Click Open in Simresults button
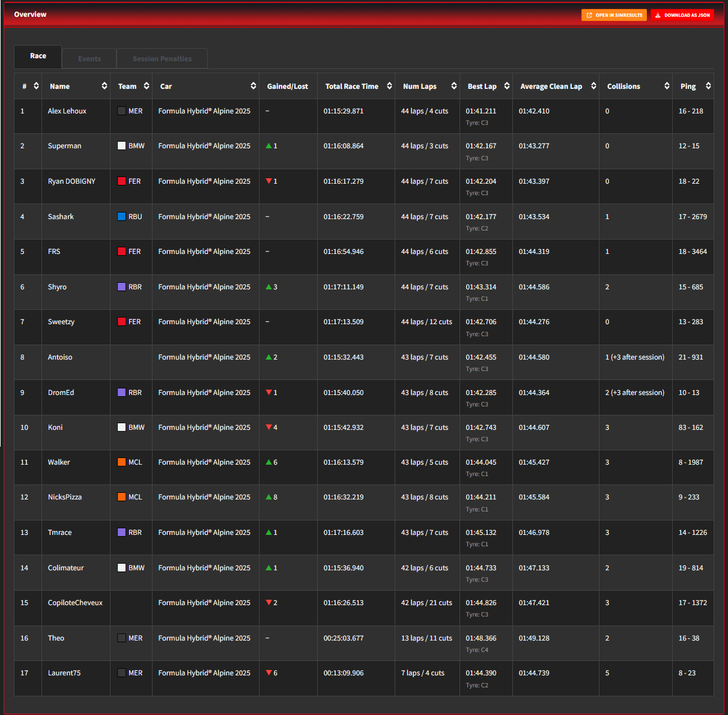Image resolution: width=728 pixels, height=715 pixels. tap(614, 15)
